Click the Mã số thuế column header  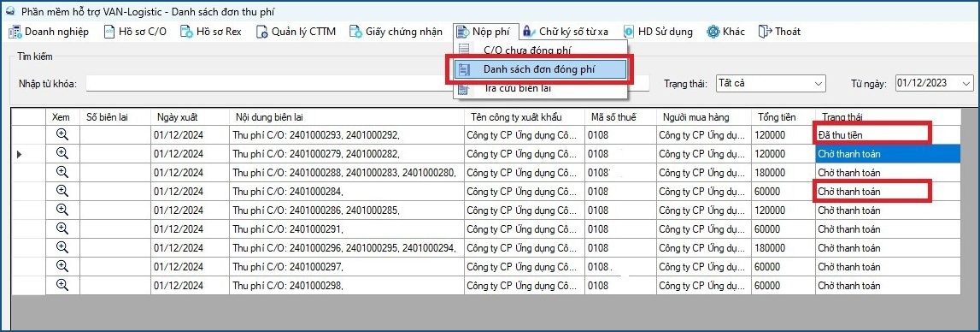pyautogui.click(x=619, y=116)
